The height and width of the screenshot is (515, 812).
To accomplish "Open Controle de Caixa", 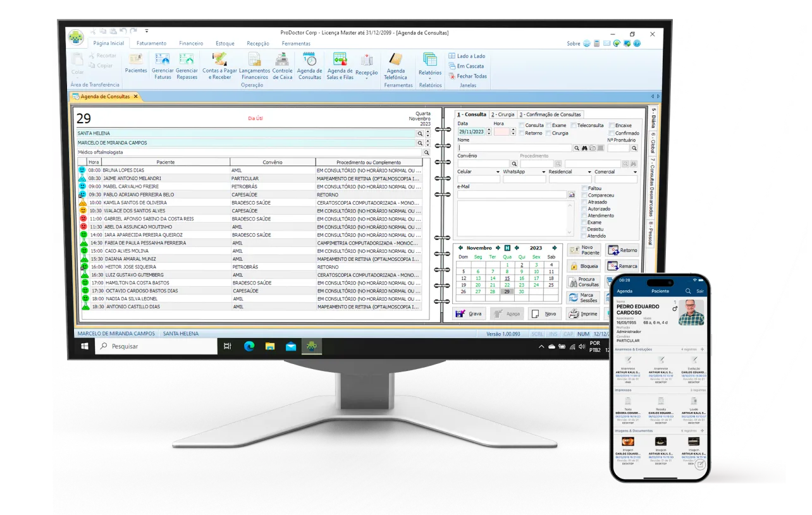I will [281, 66].
